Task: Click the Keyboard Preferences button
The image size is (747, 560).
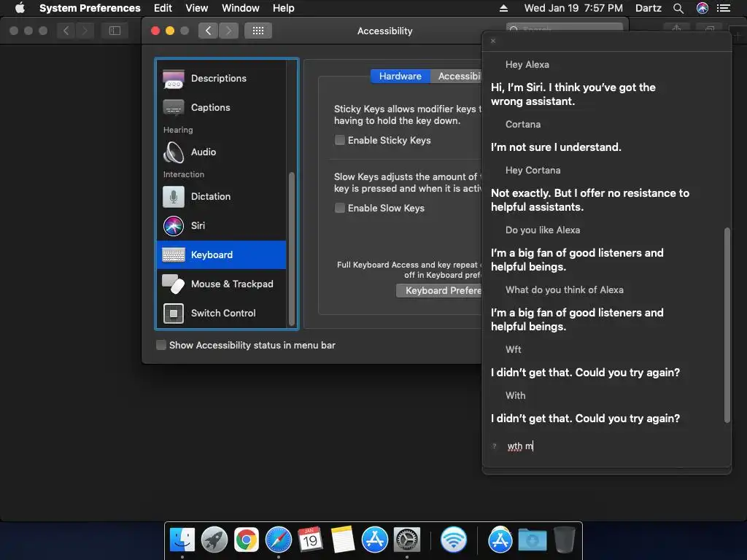Action: (439, 290)
